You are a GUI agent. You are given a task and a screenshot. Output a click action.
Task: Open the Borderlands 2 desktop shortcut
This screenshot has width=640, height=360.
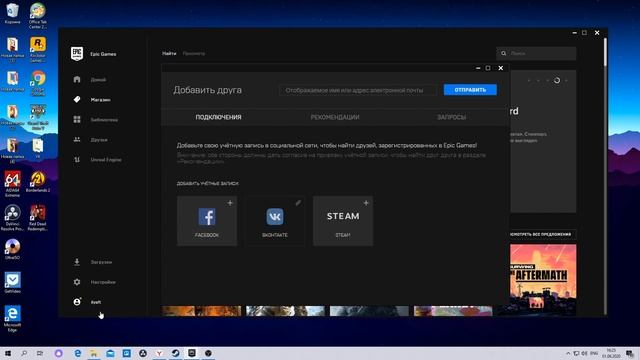pyautogui.click(x=38, y=182)
